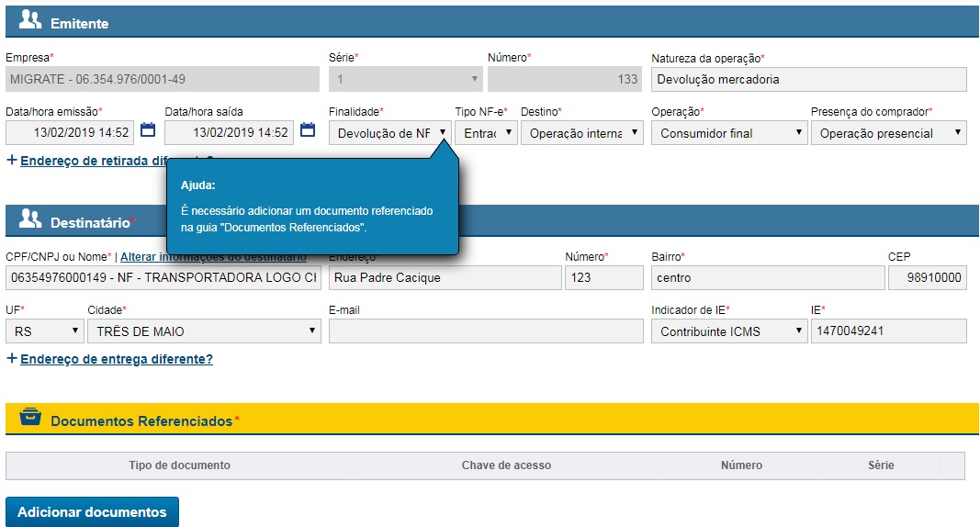
Task: Click the Natureza da operação field
Action: 808,80
